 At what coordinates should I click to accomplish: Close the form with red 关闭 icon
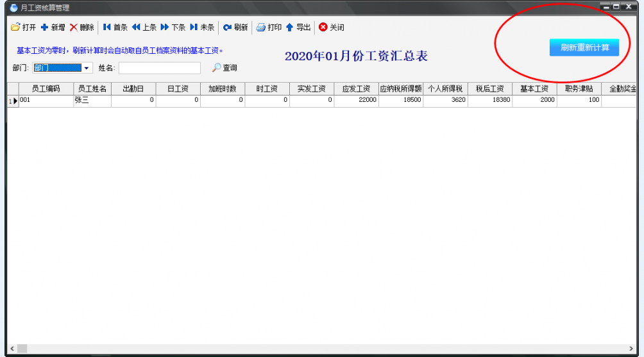point(323,27)
